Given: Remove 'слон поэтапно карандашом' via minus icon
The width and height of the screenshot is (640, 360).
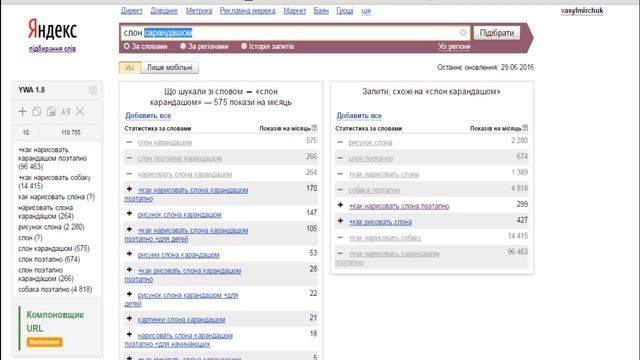Looking at the screenshot, I should (x=129, y=158).
